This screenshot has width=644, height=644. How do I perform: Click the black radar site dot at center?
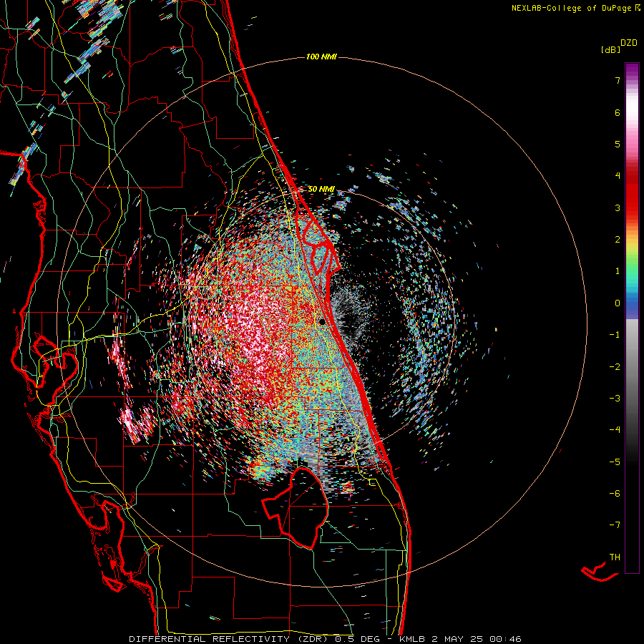tap(322, 321)
